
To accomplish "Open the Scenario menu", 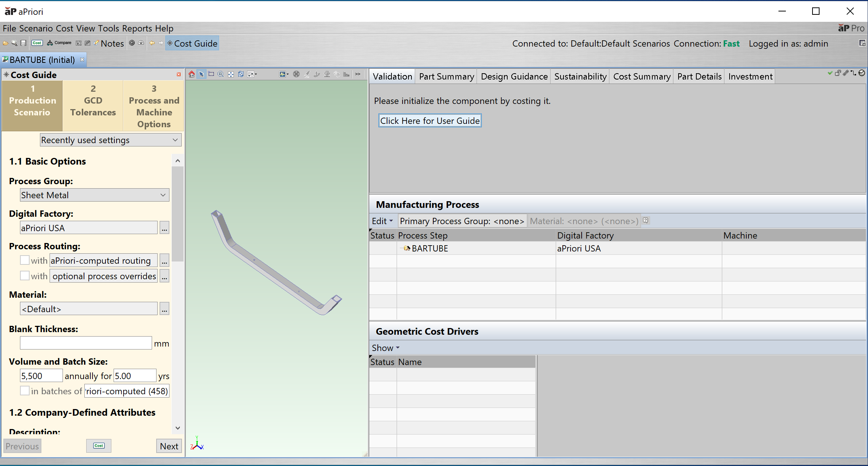I will 36,28.
